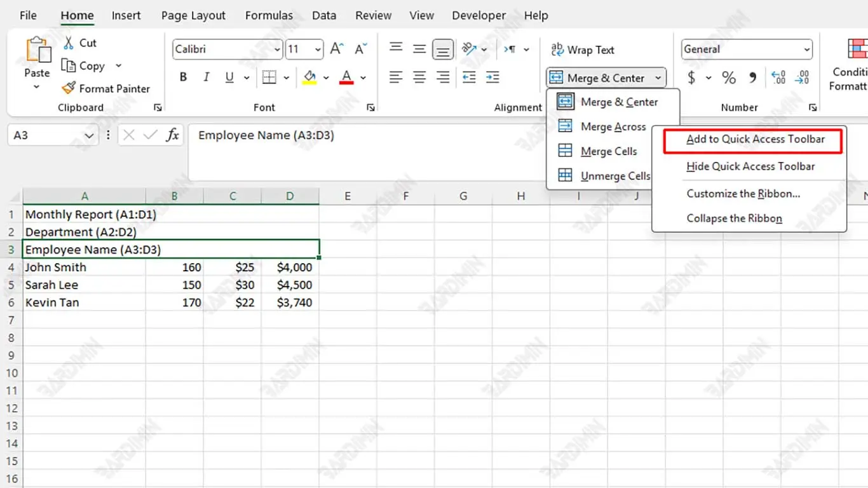Screen dimensions: 868x488
Task: Expand the General number format dropdown
Action: point(806,50)
